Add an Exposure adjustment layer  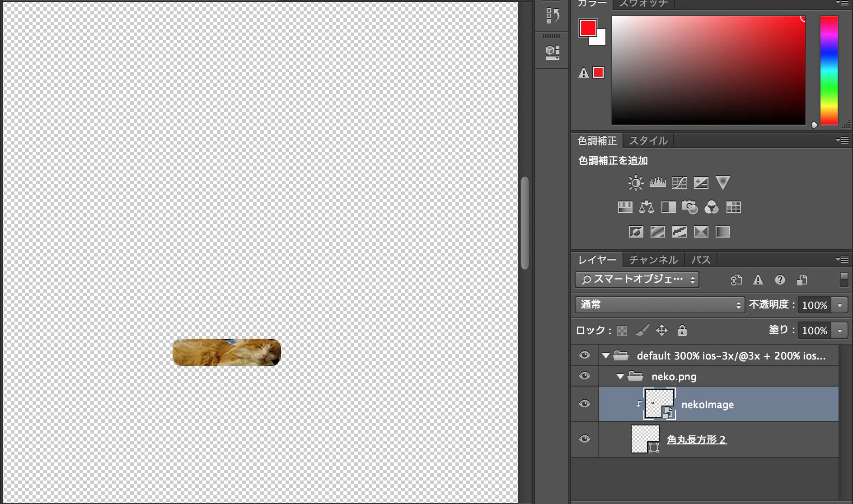tap(701, 182)
